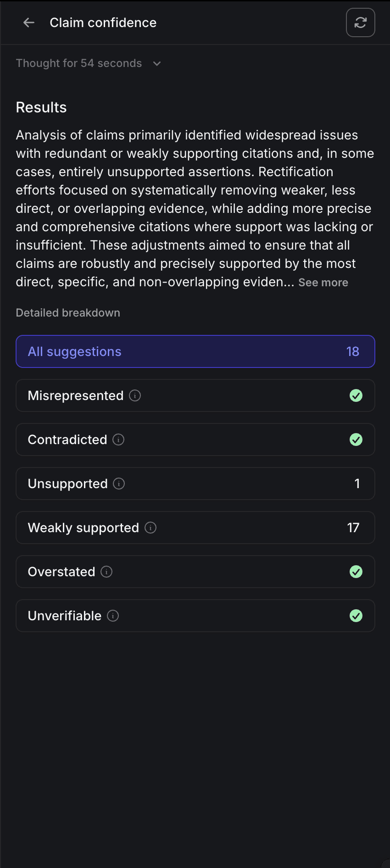
Task: Click info icon next to Misrepresented
Action: tap(135, 395)
